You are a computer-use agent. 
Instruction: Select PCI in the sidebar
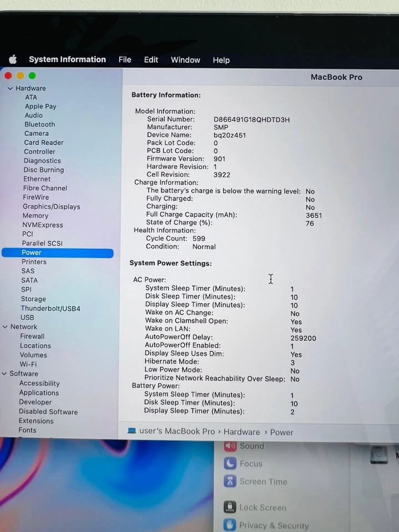[28, 234]
